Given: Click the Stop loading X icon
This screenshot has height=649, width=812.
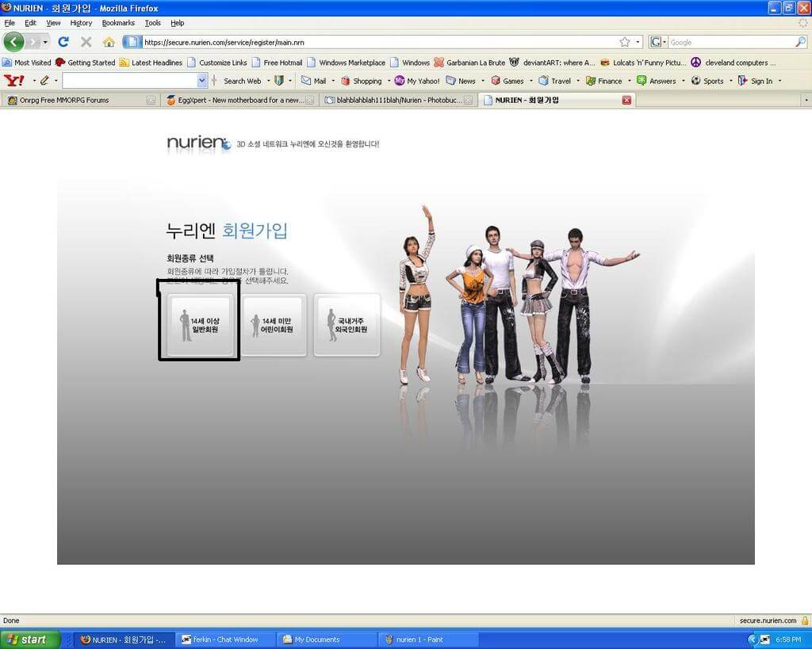Looking at the screenshot, I should pos(86,42).
